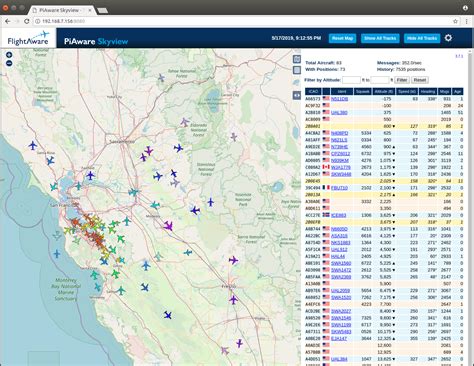Go back with the browser back arrow

pos(7,21)
